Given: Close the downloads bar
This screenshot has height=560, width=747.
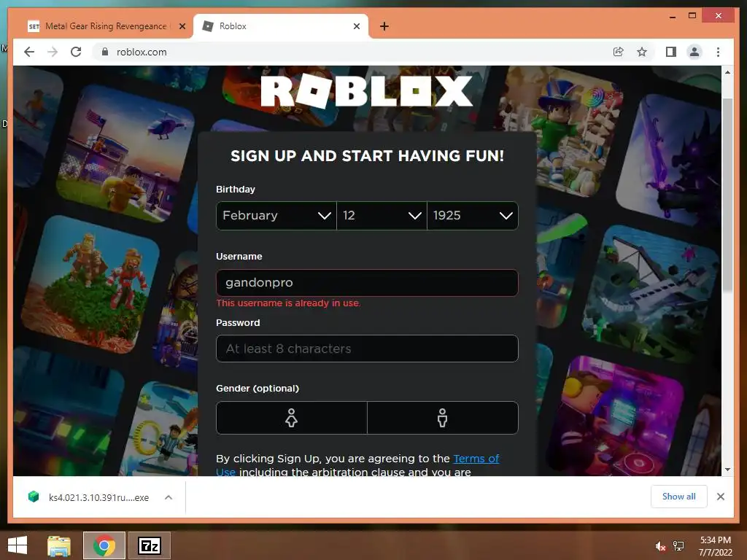Looking at the screenshot, I should click(720, 497).
